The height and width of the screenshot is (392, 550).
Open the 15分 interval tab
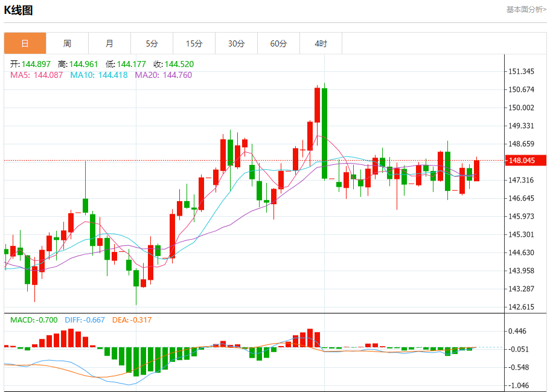click(194, 43)
